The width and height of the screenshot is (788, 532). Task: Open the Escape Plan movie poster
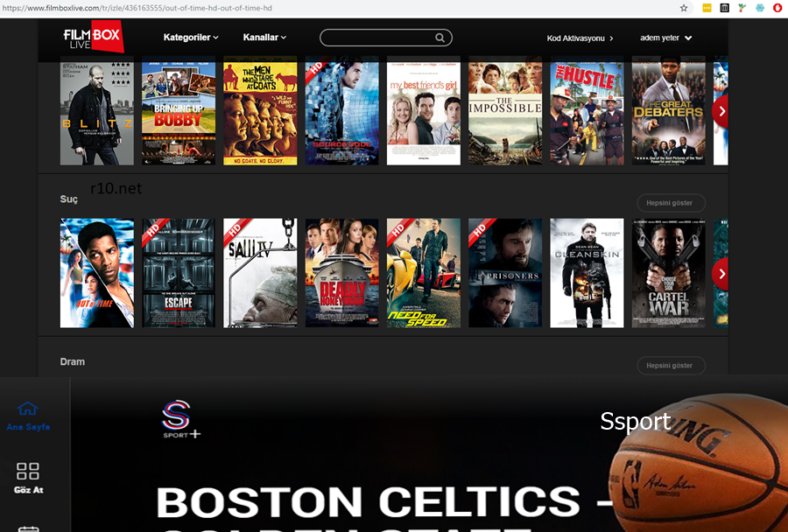pyautogui.click(x=179, y=273)
